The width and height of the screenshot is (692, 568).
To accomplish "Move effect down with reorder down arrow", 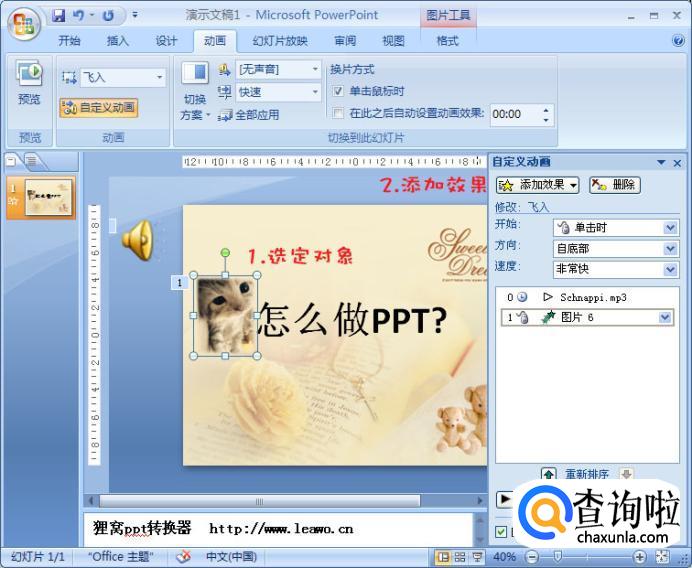I will point(627,474).
